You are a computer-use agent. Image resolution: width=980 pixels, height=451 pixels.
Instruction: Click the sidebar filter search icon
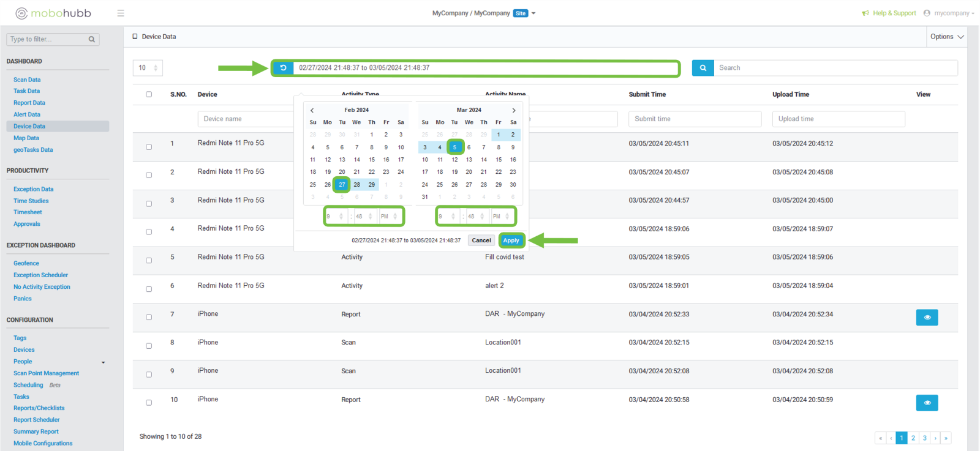pos(92,39)
